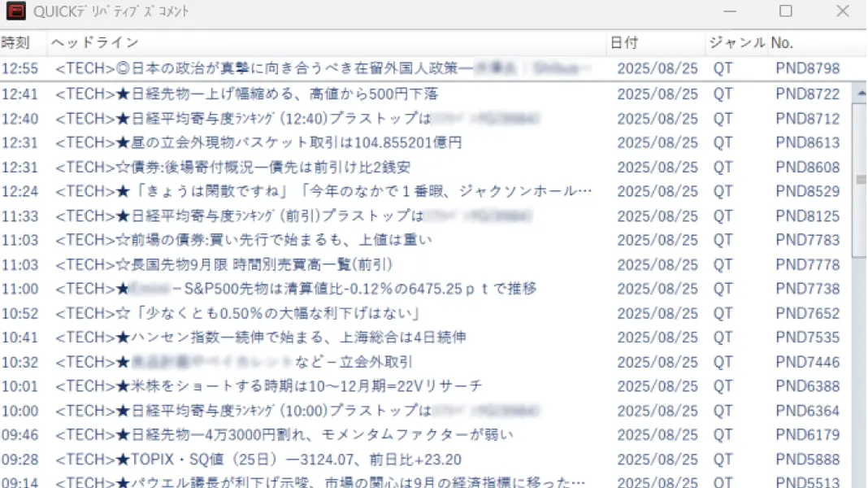This screenshot has width=868, height=488.
Task: Select the article number PND7446
Action: (x=808, y=362)
